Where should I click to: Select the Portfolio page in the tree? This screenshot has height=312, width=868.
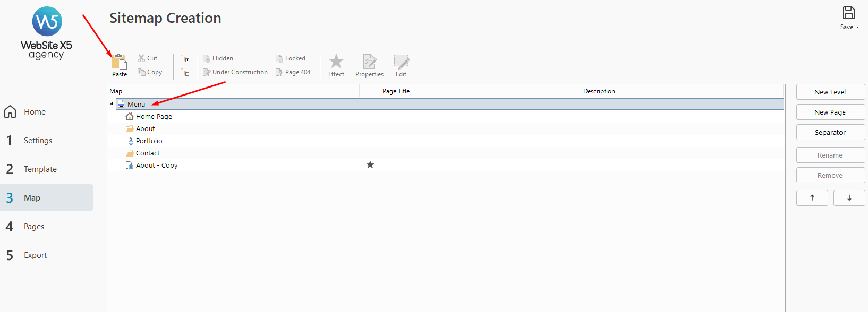pyautogui.click(x=149, y=141)
